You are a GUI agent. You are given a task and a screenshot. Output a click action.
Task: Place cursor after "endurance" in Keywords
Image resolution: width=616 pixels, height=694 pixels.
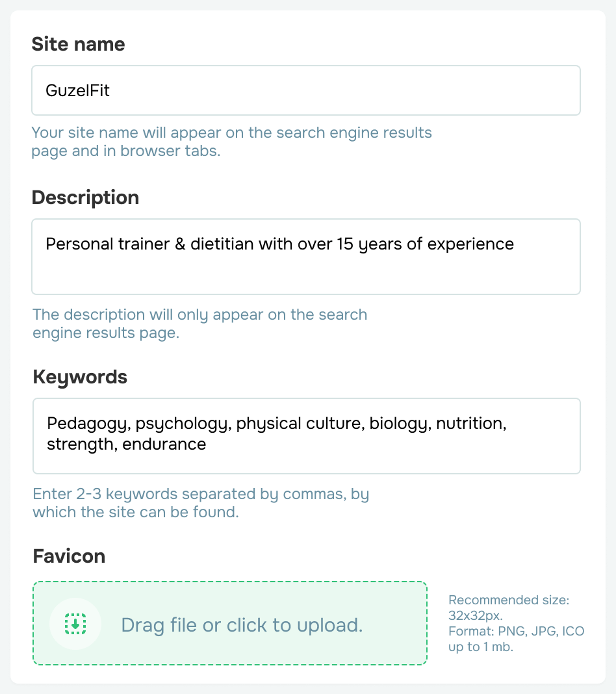[207, 444]
